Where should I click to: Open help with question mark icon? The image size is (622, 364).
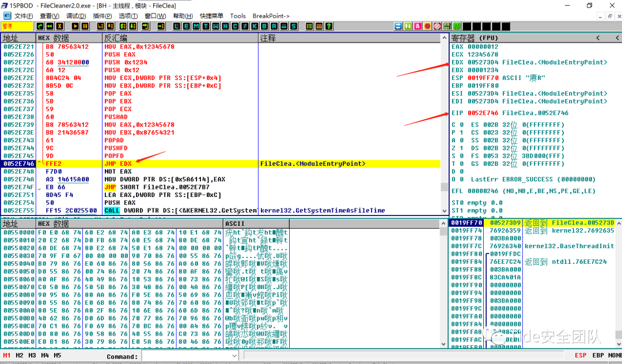pyautogui.click(x=328, y=26)
